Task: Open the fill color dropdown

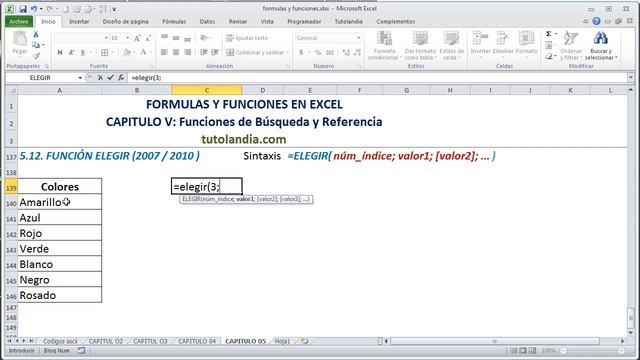Action: 135,52
